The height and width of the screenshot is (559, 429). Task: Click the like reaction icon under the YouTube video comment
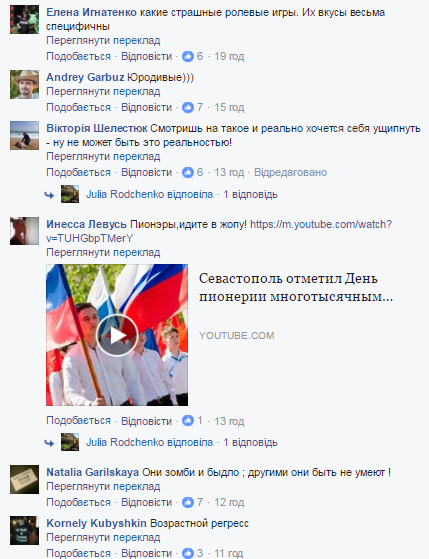(188, 421)
